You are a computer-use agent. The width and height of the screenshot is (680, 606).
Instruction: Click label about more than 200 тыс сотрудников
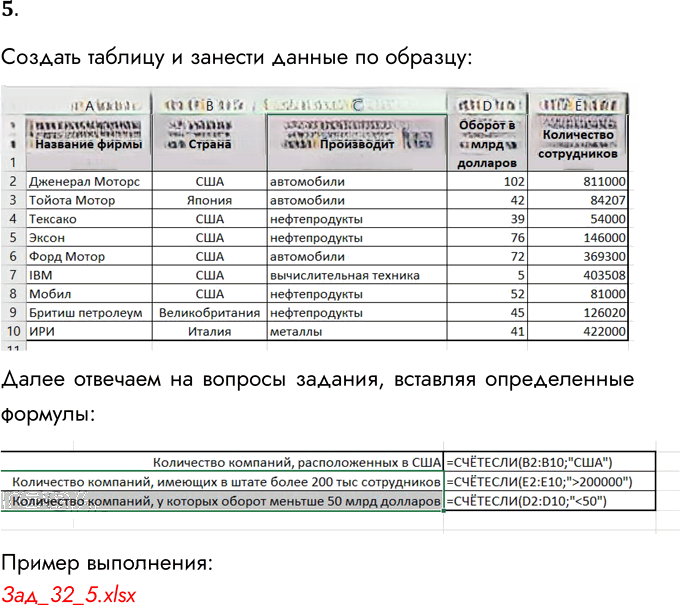(226, 482)
